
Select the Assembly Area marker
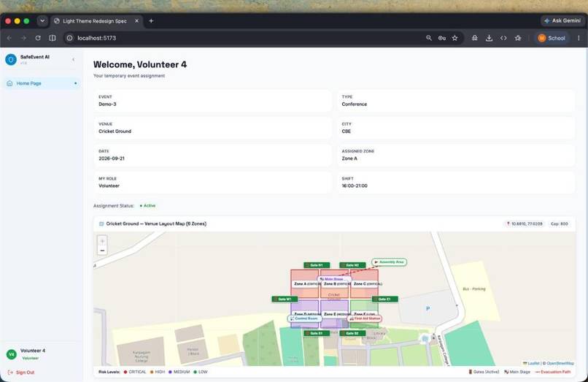click(390, 262)
